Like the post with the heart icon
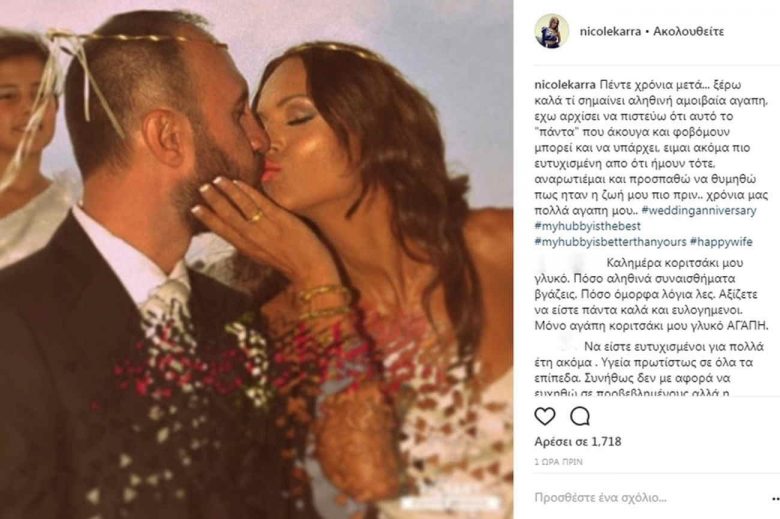The height and width of the screenshot is (519, 780). click(545, 416)
